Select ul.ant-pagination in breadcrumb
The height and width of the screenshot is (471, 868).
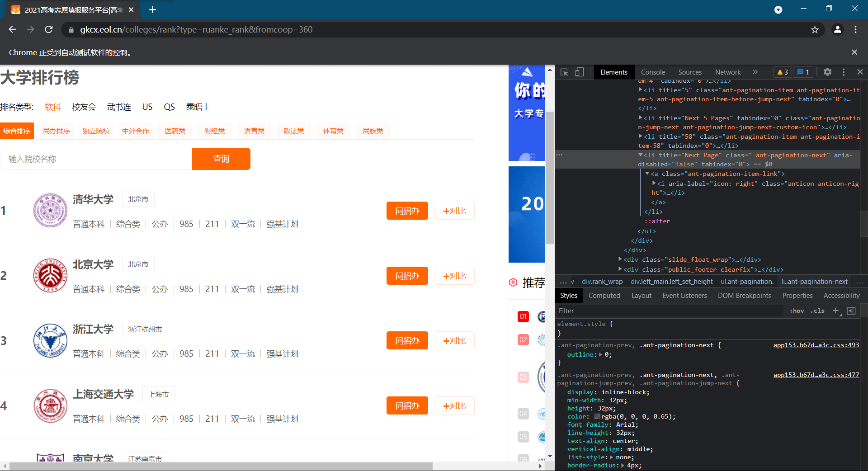tap(747, 282)
